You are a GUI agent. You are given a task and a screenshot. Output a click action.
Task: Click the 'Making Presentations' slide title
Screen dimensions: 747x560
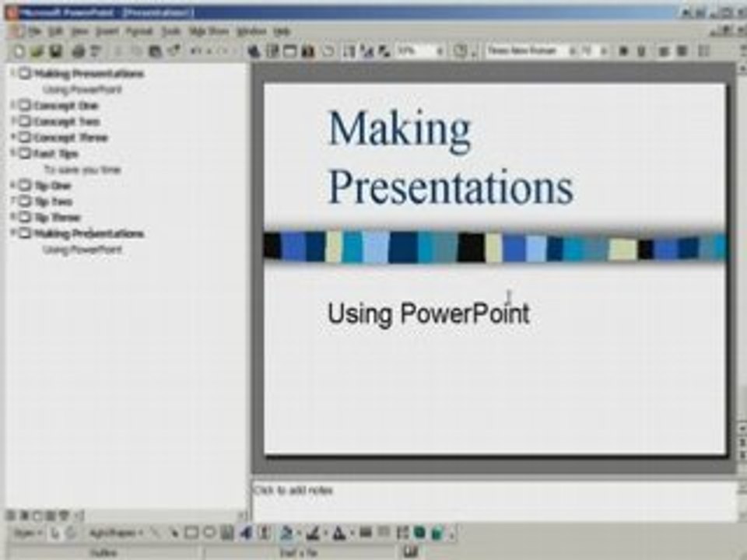coord(451,157)
